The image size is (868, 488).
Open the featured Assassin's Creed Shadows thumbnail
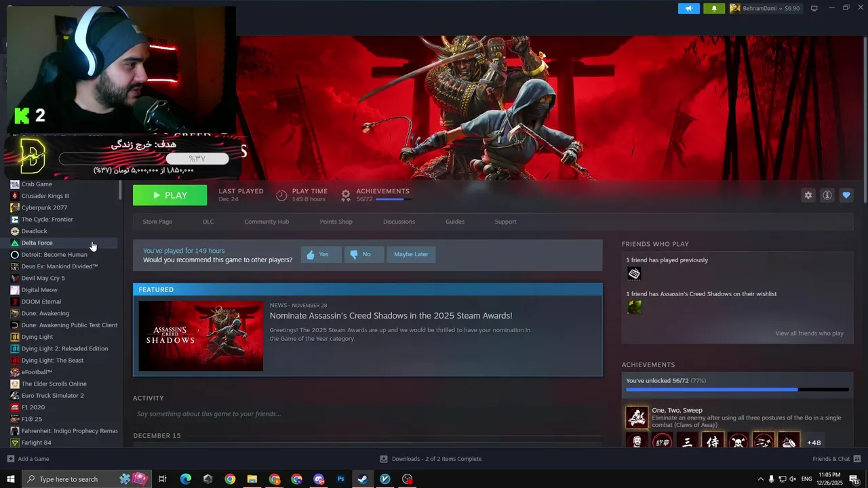(x=201, y=335)
